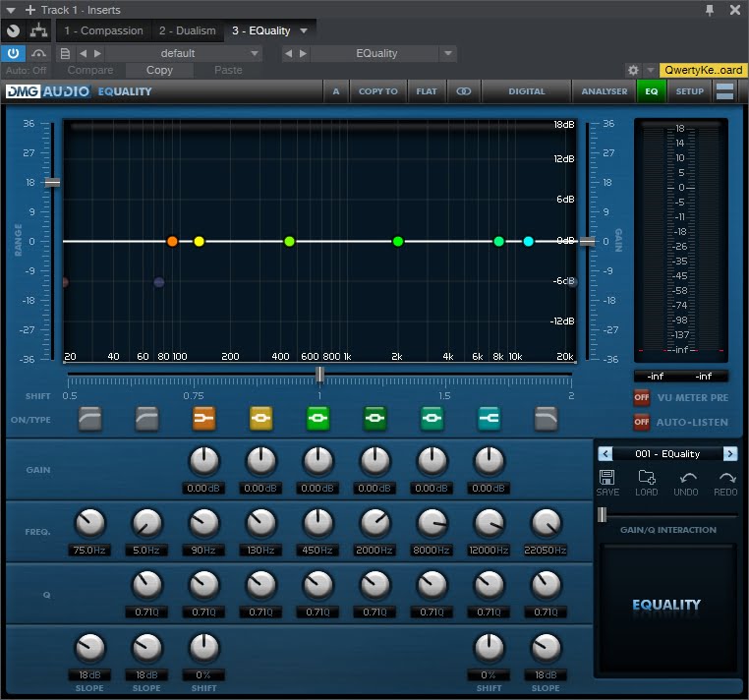Image resolution: width=749 pixels, height=700 pixels.
Task: Click the LOAD folder icon
Action: 647,477
